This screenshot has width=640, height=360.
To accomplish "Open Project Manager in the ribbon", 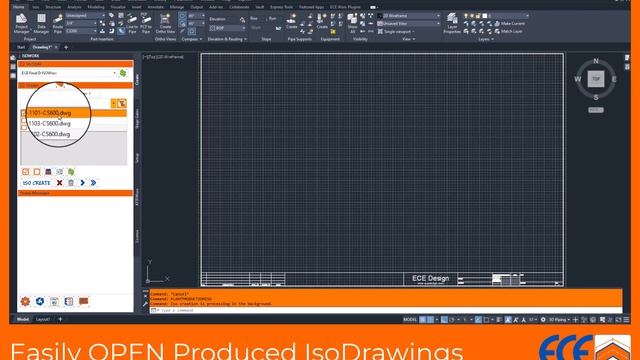I will point(21,24).
